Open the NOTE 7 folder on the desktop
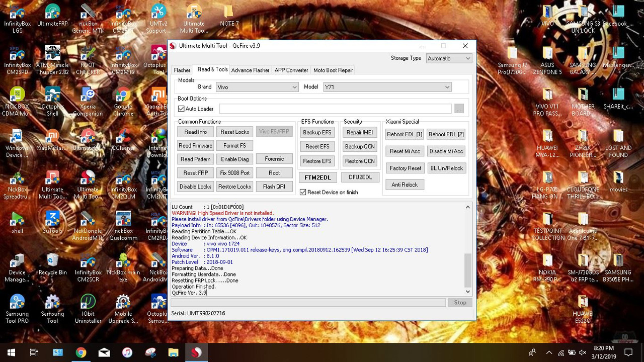This screenshot has height=362, width=644. (x=229, y=16)
